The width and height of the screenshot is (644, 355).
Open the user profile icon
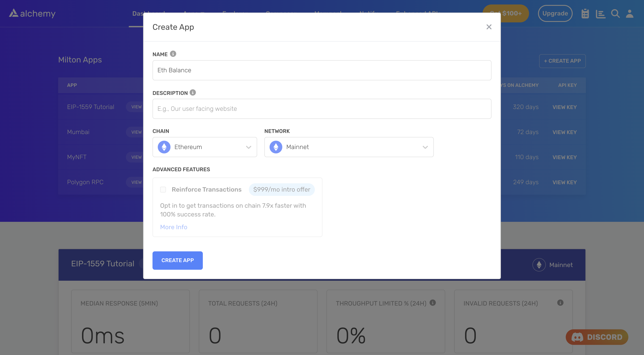630,13
